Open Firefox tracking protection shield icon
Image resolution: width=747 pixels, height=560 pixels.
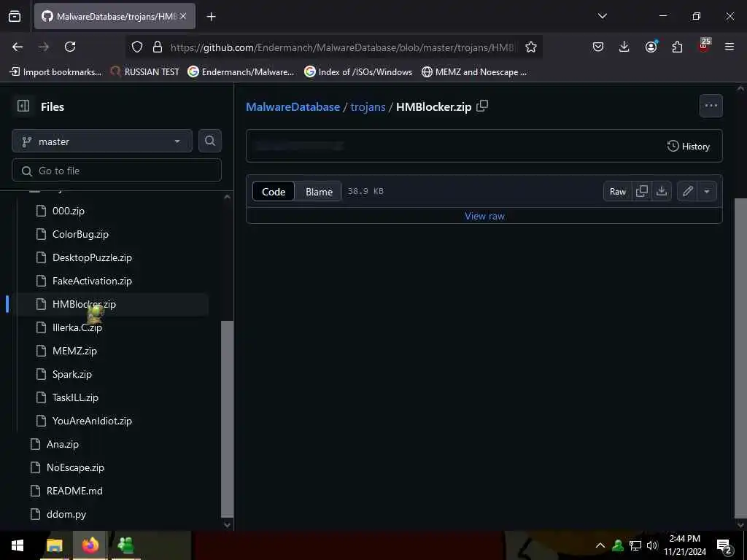click(137, 47)
